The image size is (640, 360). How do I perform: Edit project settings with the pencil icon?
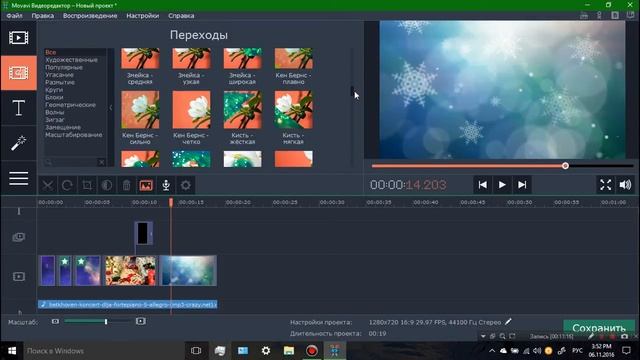tap(508, 322)
